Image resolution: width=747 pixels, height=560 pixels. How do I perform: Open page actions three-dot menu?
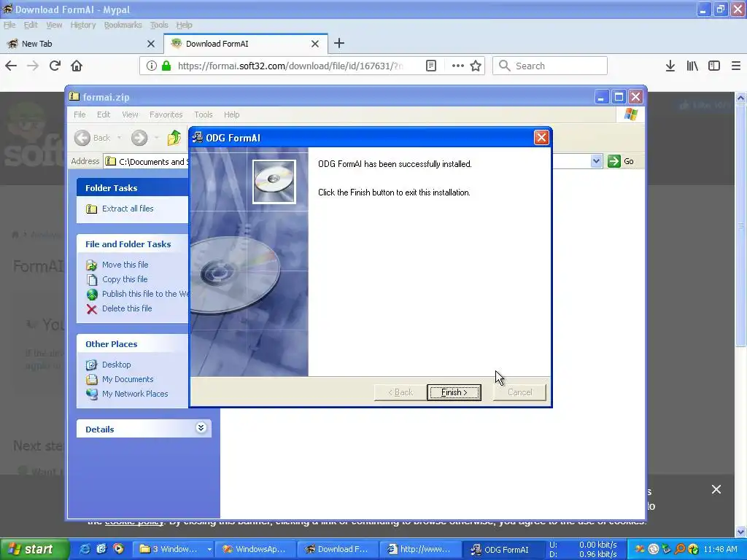pos(458,66)
